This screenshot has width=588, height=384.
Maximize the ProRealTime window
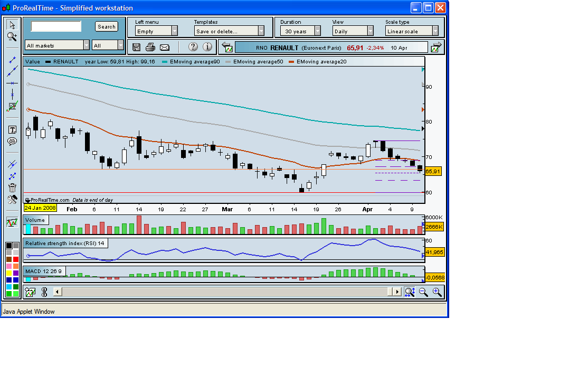(x=428, y=7)
